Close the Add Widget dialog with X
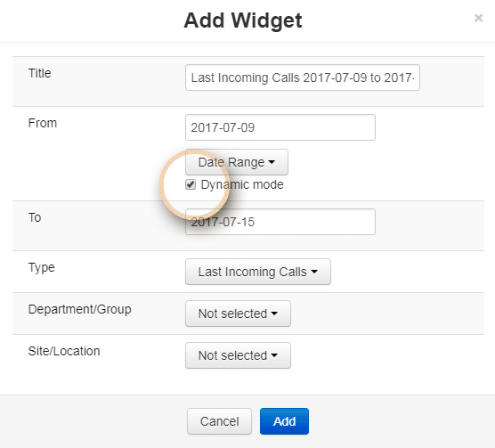495x448 pixels. (478, 18)
